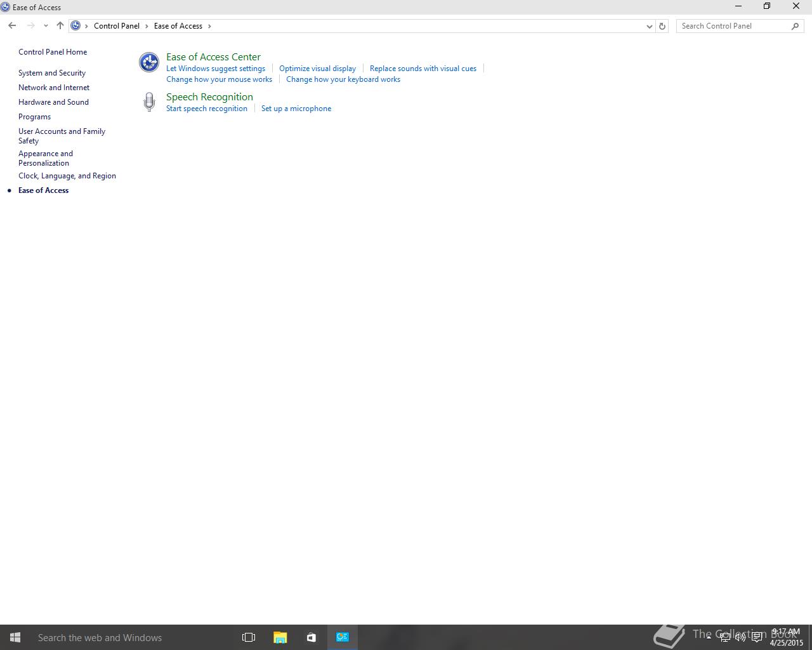Click Replace sounds with visual cues
The height and width of the screenshot is (650, 812).
pyautogui.click(x=423, y=69)
